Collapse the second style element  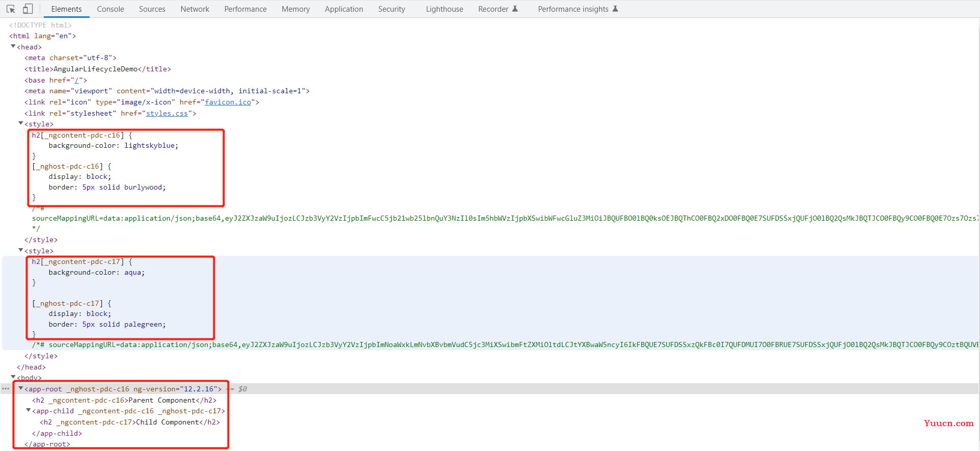coord(21,250)
